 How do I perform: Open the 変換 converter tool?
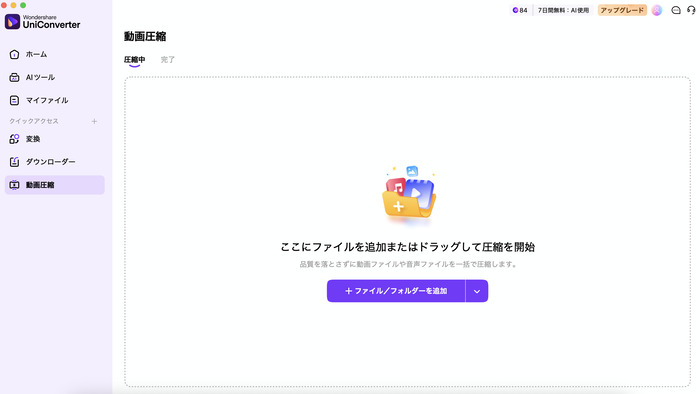coord(54,139)
